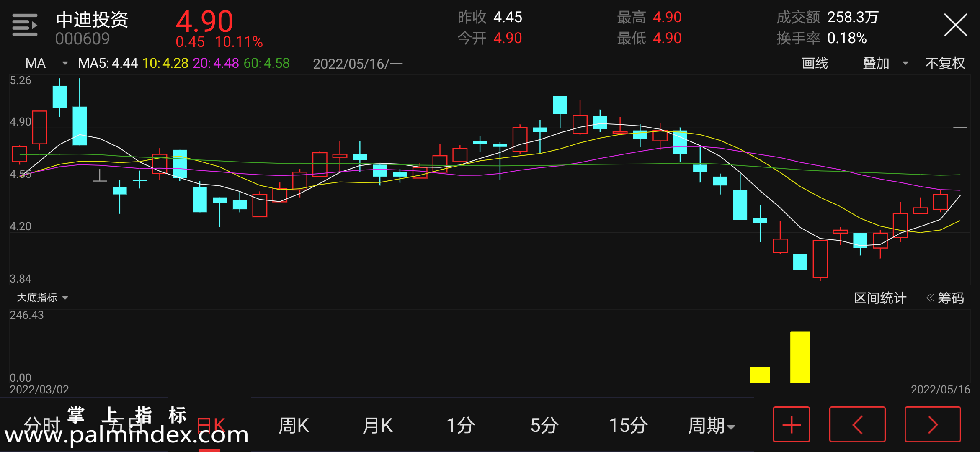
Task: Close the chart with X icon
Action: click(x=955, y=25)
